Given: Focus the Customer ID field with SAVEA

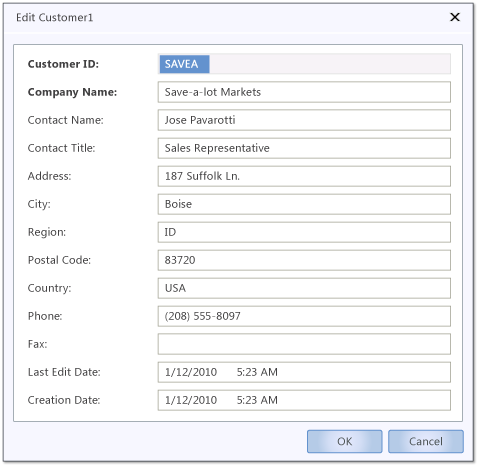Looking at the screenshot, I should pos(304,64).
